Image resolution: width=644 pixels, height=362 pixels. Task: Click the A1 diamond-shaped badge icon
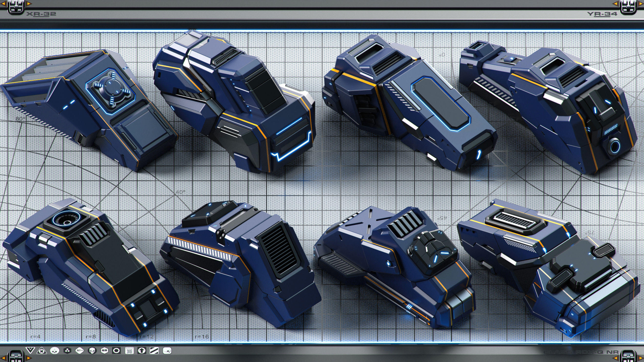[x=80, y=351]
